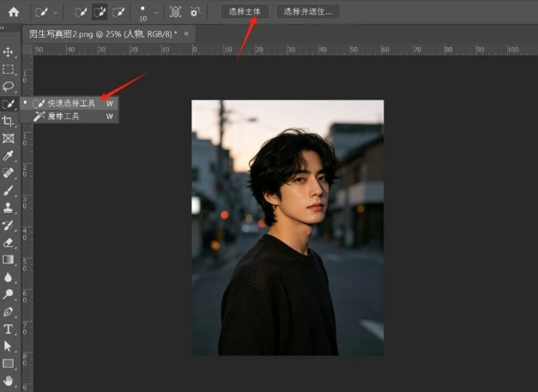Viewport: 538px width, 392px height.
Task: Select the Rectangular Marquee tool
Action: tap(8, 69)
